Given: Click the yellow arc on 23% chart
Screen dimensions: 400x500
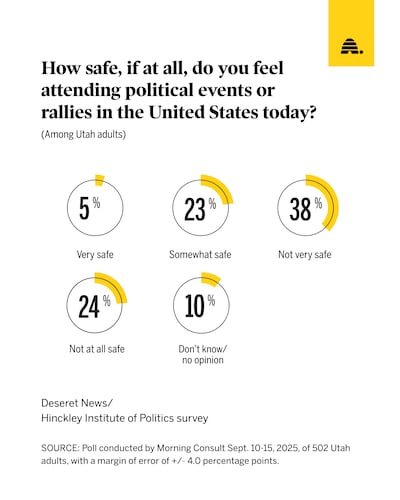Looking at the screenshot, I should [x=218, y=187].
